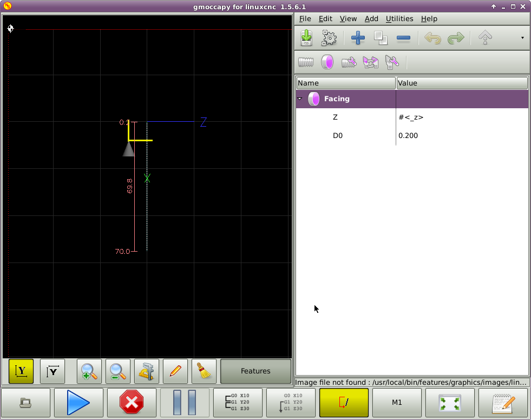Open the View menu

tap(348, 18)
